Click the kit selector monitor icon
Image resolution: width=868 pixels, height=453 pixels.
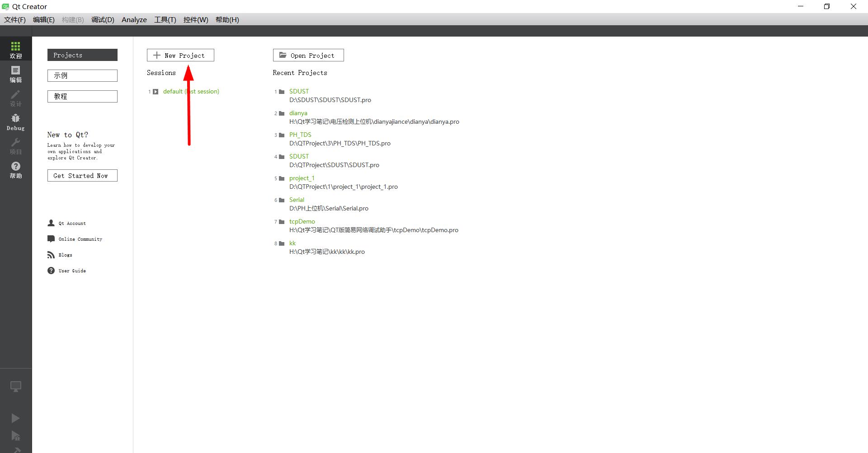point(16,387)
